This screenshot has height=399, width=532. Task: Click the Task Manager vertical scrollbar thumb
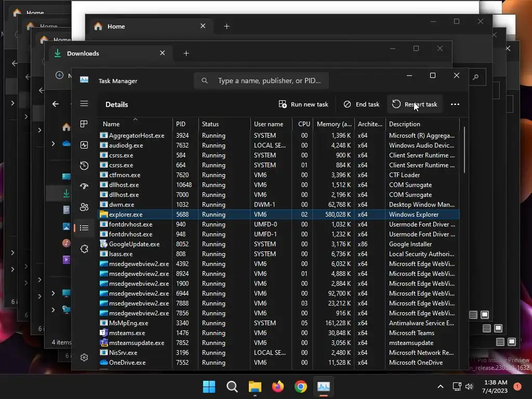(464, 150)
